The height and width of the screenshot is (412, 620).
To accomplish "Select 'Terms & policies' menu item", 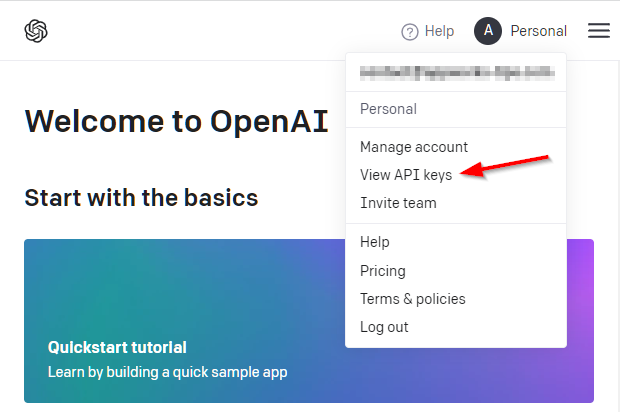I will pyautogui.click(x=413, y=299).
